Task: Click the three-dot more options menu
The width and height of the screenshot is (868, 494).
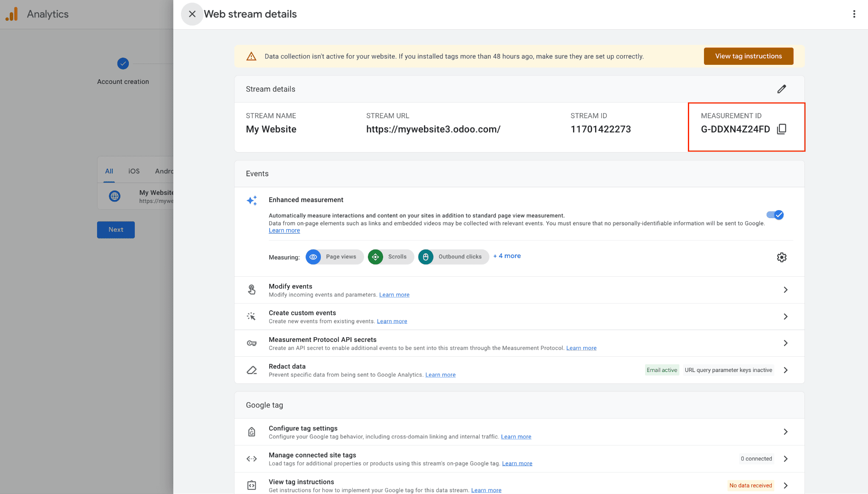Action: (854, 14)
